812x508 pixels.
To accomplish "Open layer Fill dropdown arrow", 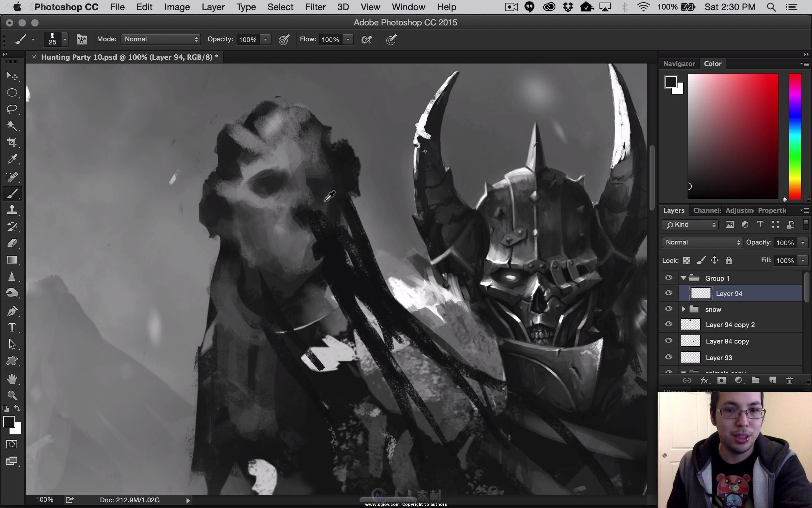I will (802, 260).
